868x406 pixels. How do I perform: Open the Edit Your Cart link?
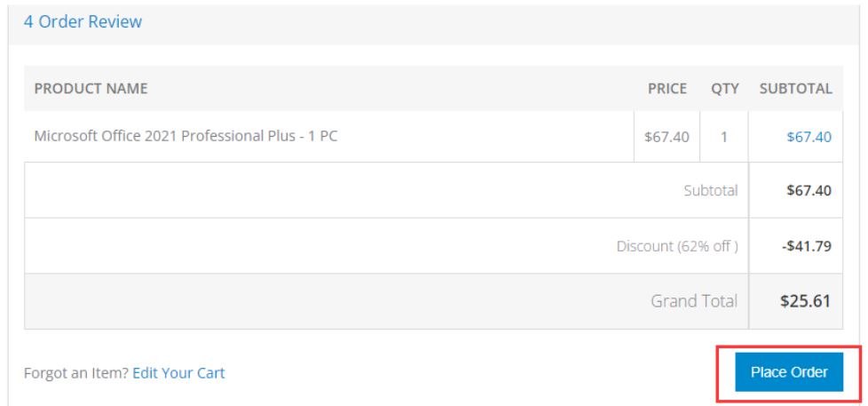[x=178, y=373]
